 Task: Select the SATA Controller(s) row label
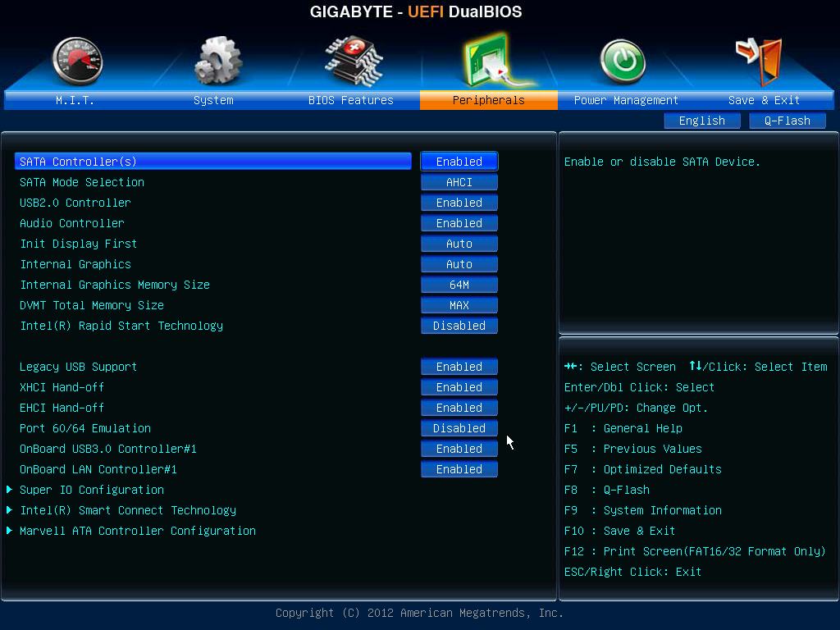point(212,162)
